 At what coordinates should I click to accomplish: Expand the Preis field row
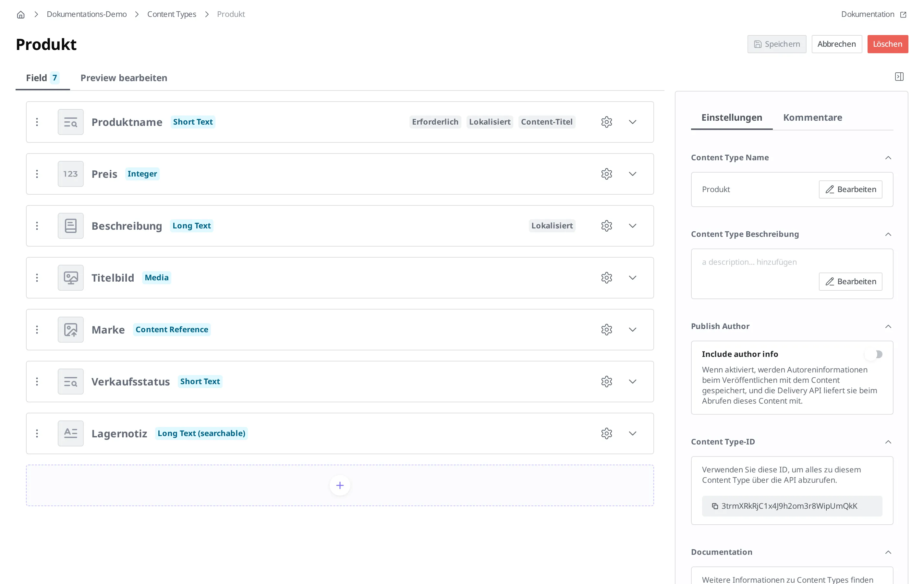[x=632, y=174]
